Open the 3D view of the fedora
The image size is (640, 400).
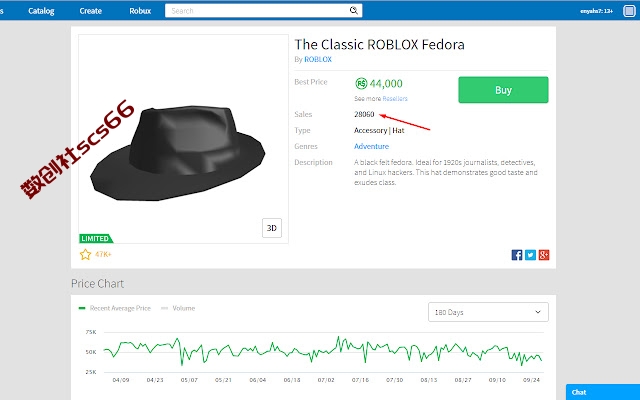click(x=272, y=228)
